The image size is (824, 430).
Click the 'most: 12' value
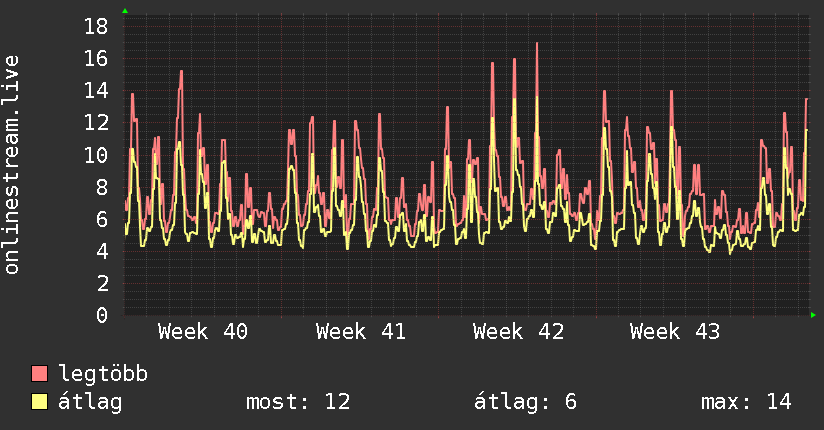[x=298, y=402]
